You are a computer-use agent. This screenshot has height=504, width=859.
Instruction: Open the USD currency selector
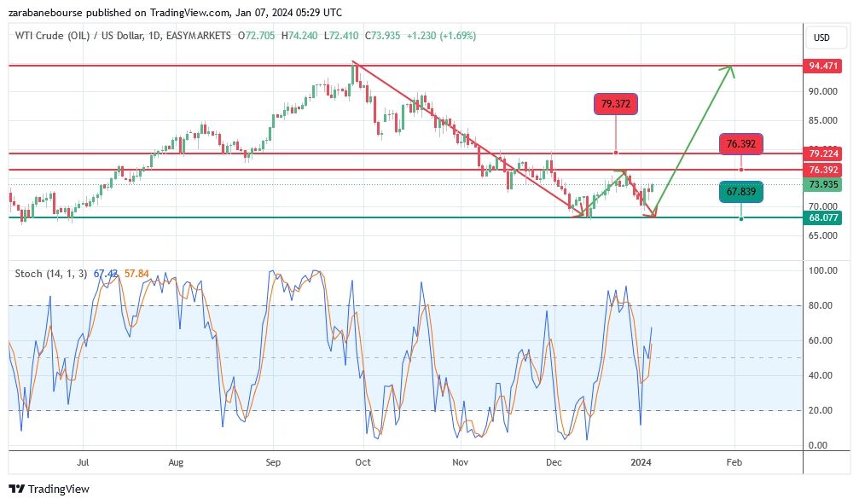click(x=822, y=38)
